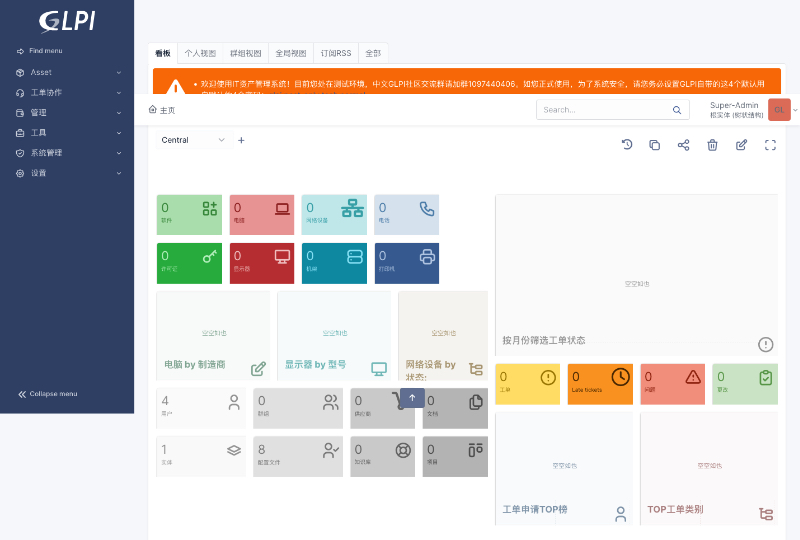Click the duplicate dashboard icon
800x540 pixels.
click(x=655, y=145)
